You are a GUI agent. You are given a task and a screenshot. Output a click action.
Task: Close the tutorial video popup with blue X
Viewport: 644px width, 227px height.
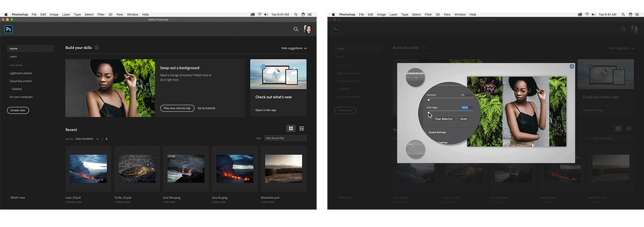[572, 66]
